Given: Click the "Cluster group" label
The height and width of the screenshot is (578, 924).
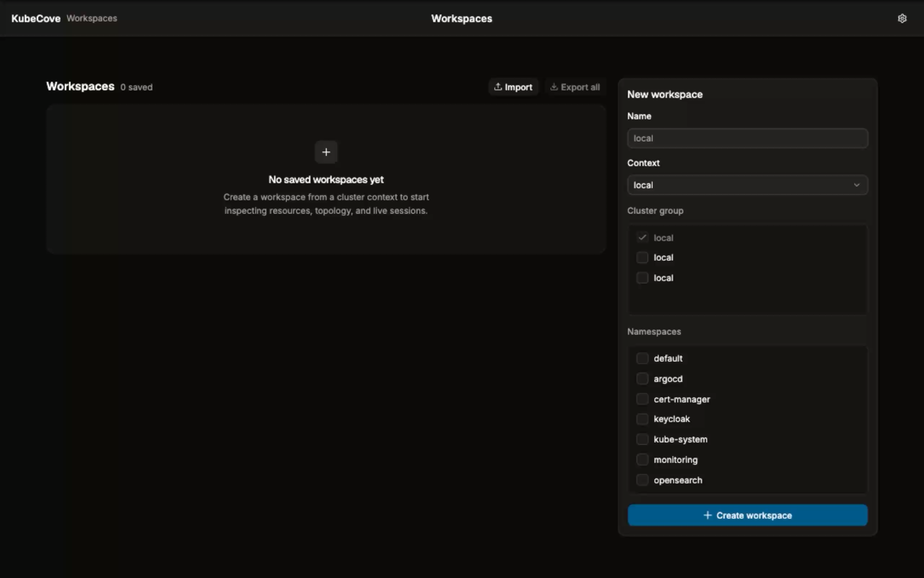Looking at the screenshot, I should click(x=655, y=211).
